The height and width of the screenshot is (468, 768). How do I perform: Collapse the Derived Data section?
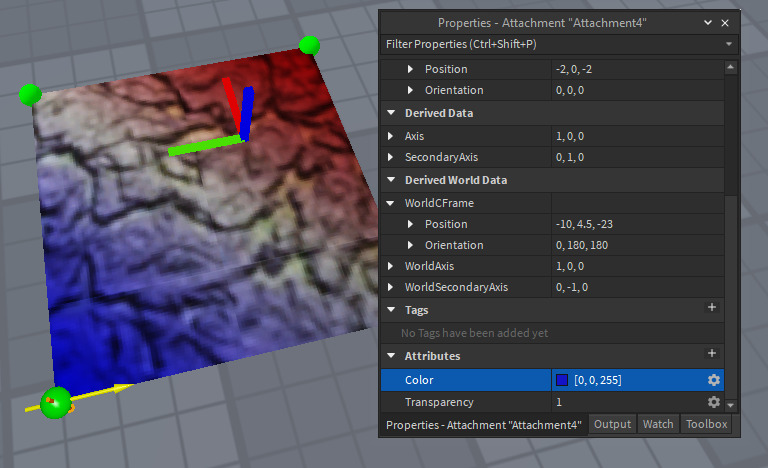tap(391, 113)
